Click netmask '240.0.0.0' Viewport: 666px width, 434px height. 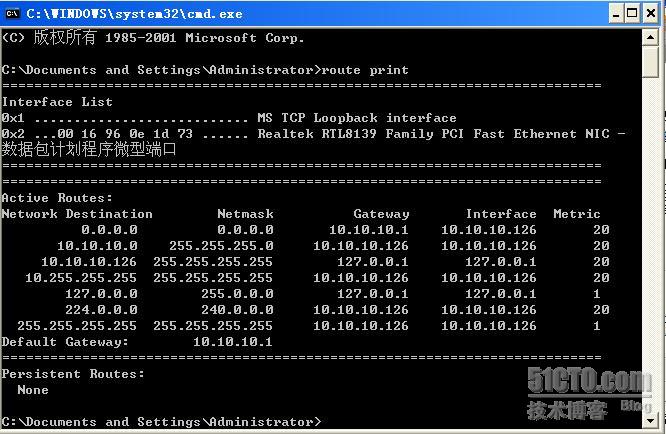coord(237,310)
